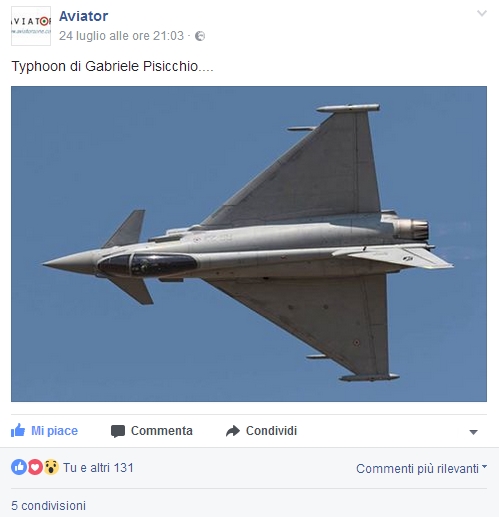The height and width of the screenshot is (517, 499).
Task: Click the share arrow icon
Action: coord(233,431)
